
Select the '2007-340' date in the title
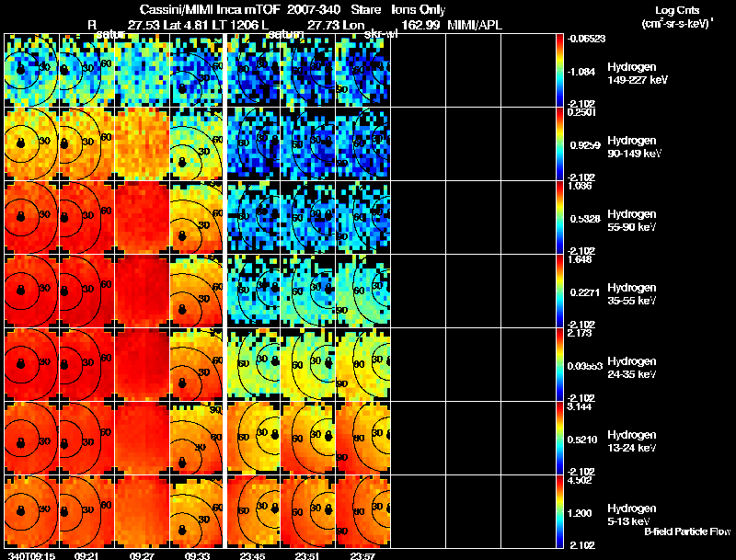(x=312, y=10)
